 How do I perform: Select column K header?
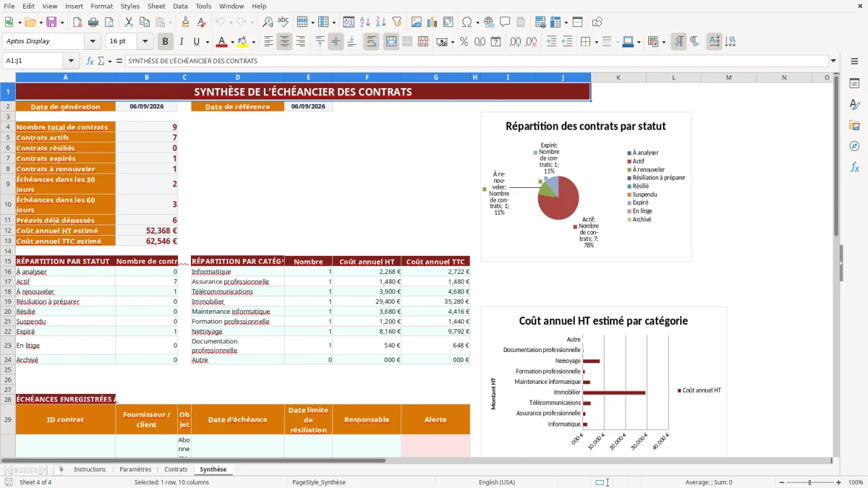point(618,77)
